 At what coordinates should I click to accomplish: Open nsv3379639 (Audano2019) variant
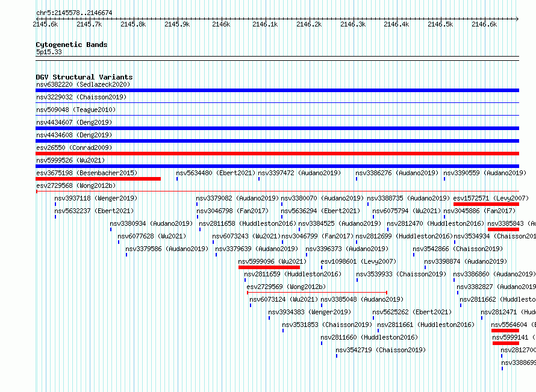coord(257,249)
